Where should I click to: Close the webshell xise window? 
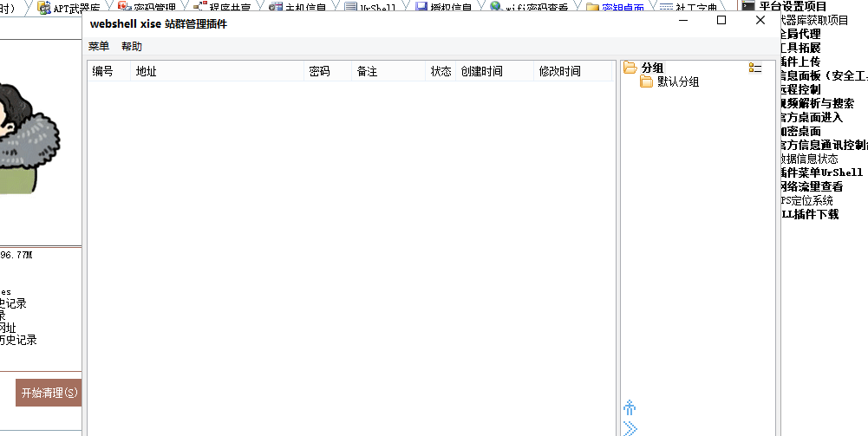(760, 21)
